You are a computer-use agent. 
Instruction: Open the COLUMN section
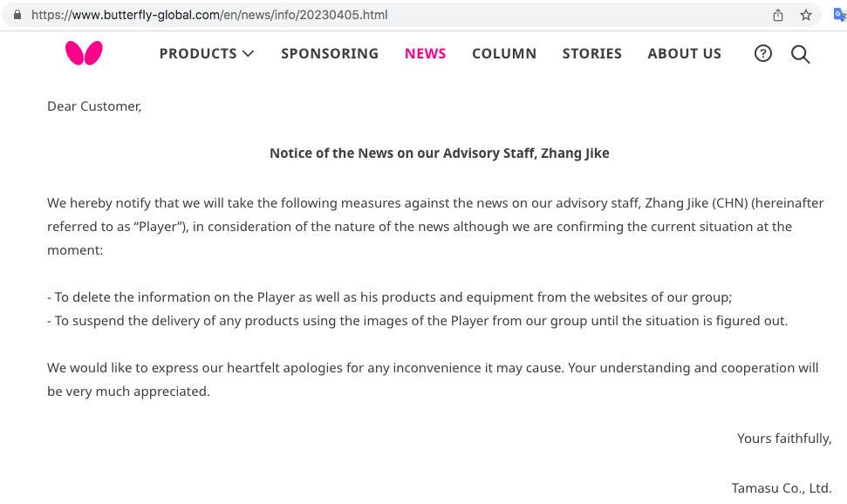tap(504, 54)
